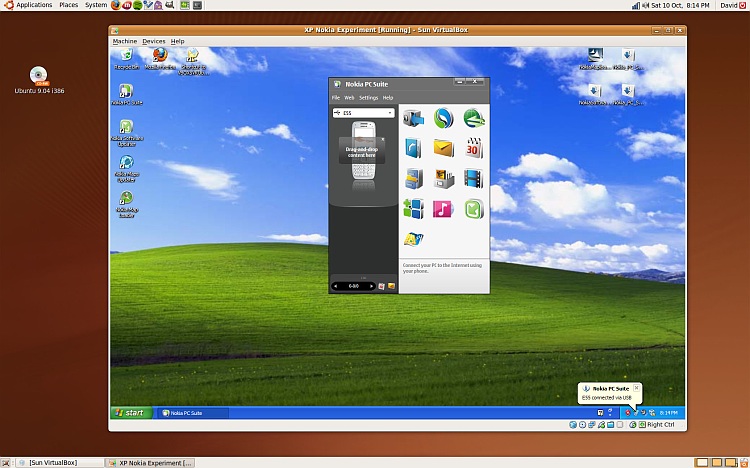Open Install Applications blue-green blocks icon
The height and width of the screenshot is (468, 750).
coord(413,209)
